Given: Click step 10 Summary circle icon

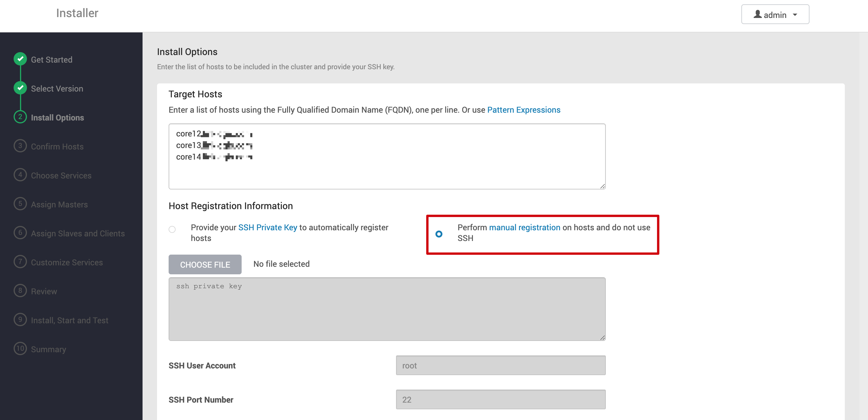Looking at the screenshot, I should (20, 348).
